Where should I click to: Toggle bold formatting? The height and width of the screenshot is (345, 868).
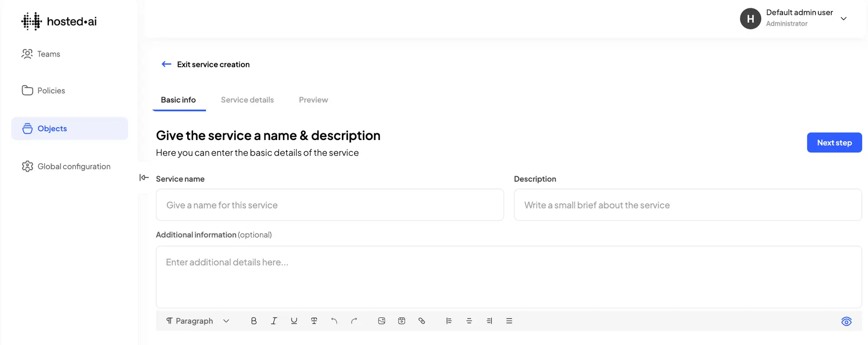[254, 321]
